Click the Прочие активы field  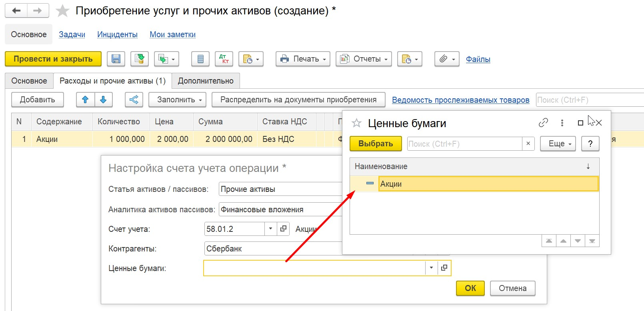tap(280, 189)
